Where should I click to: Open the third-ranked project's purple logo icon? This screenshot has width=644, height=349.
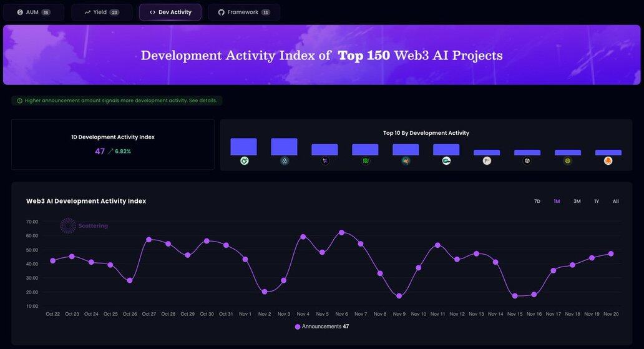coord(325,161)
